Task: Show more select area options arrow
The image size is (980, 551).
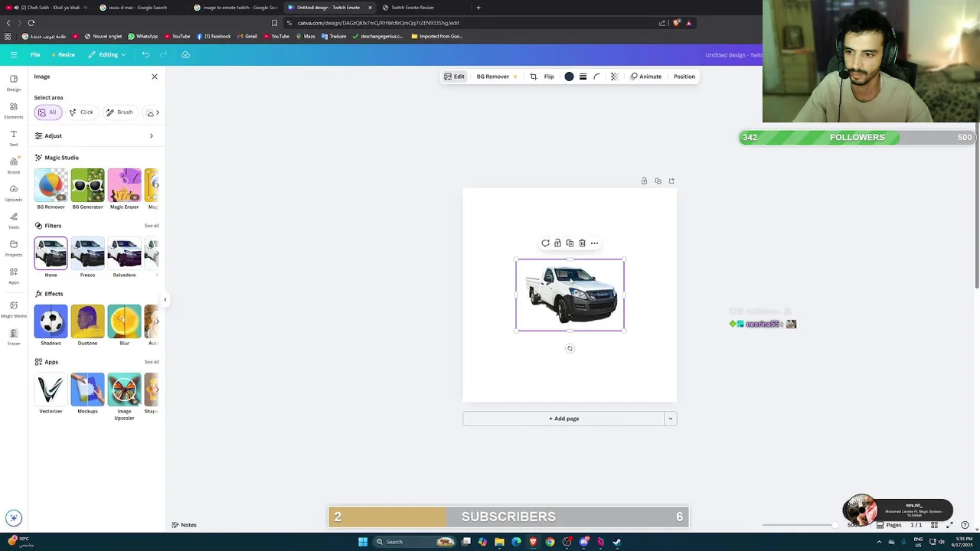Action: coord(158,112)
